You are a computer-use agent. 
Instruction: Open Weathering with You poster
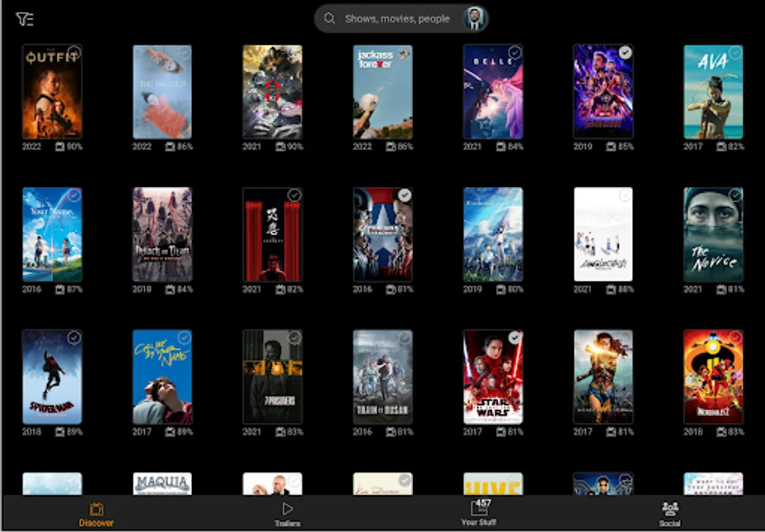tap(493, 234)
